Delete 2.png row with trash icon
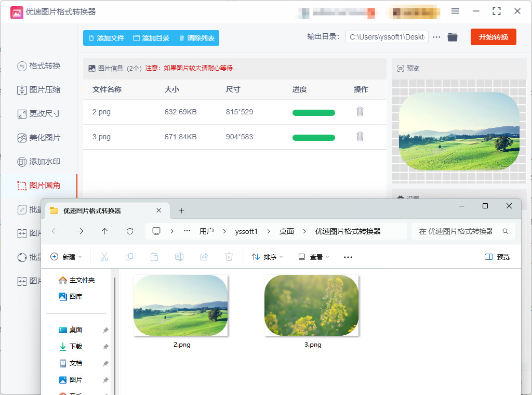The image size is (532, 395). click(360, 112)
